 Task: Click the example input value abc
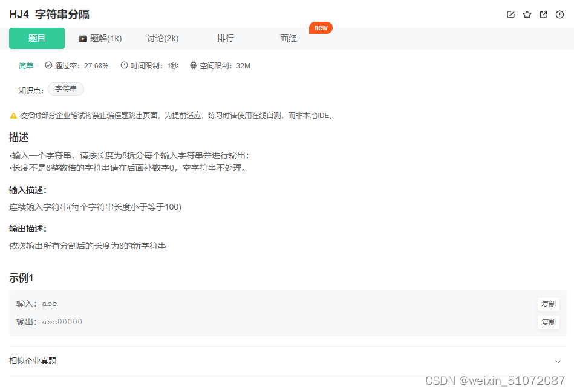coord(50,304)
